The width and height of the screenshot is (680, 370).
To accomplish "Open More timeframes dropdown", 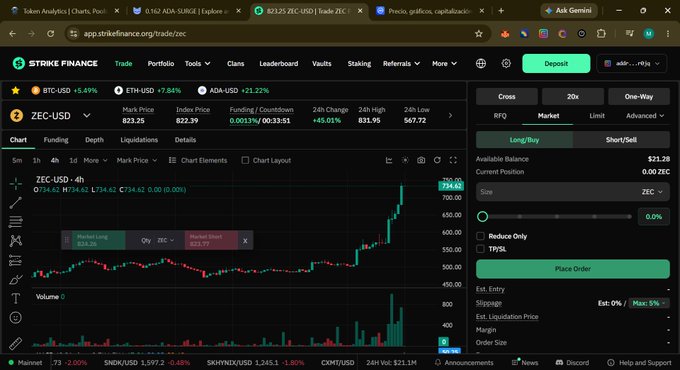I will tap(95, 160).
